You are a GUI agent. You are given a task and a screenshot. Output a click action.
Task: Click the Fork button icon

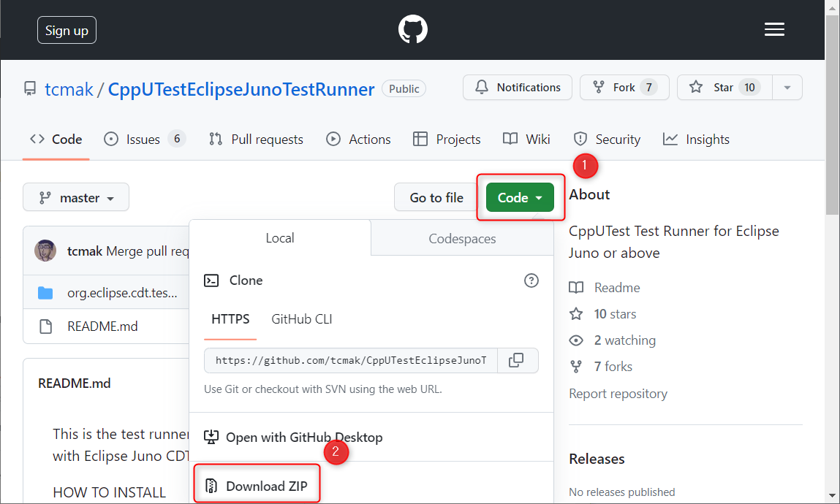599,87
